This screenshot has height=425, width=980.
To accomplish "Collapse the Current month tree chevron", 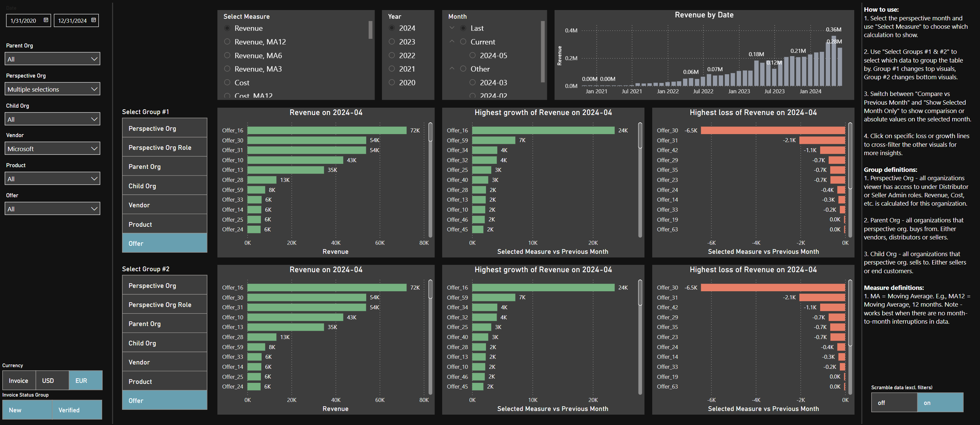I will 452,41.
